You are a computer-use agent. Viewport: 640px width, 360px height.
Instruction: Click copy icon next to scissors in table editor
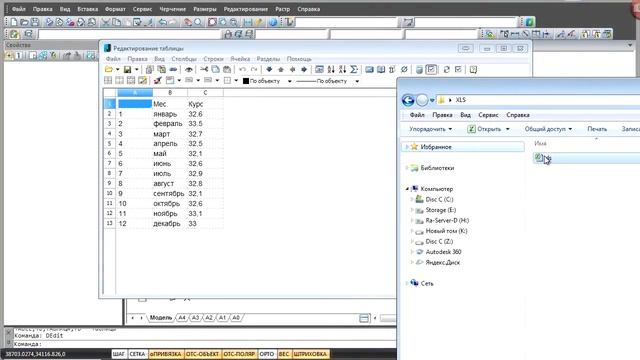[x=216, y=69]
